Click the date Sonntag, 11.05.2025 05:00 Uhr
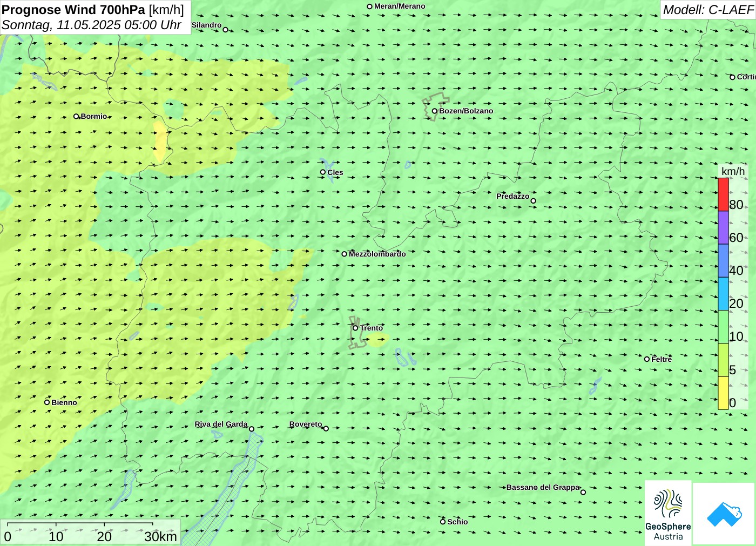Viewport: 756px width, 546px height. click(x=91, y=25)
